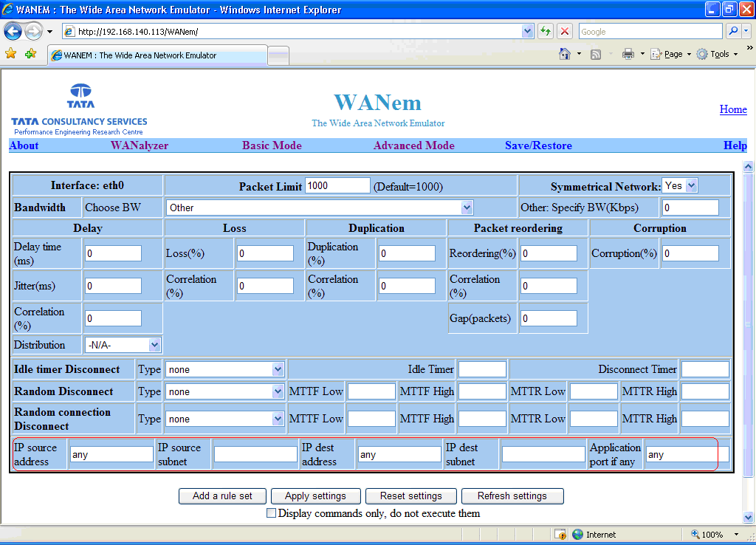
Task: Click the page scrollbar up arrow
Action: point(748,166)
